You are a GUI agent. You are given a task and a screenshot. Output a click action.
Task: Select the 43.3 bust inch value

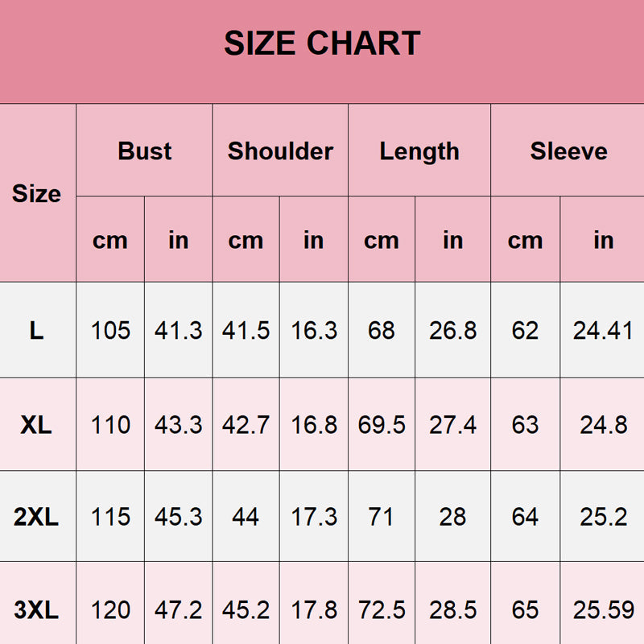coord(179,425)
